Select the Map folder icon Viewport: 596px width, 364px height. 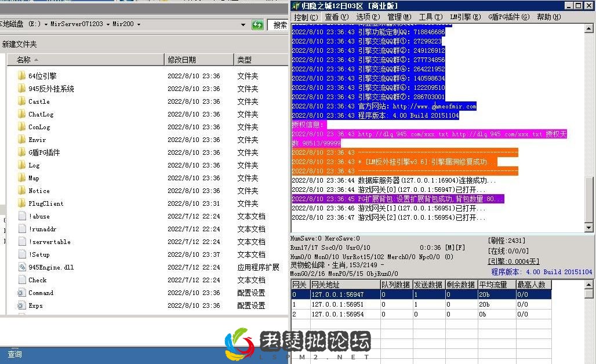[x=21, y=178]
